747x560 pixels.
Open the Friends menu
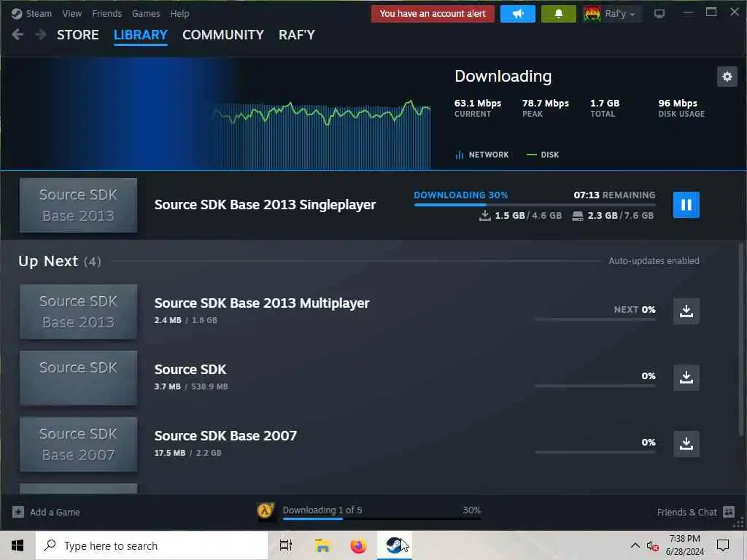click(107, 14)
